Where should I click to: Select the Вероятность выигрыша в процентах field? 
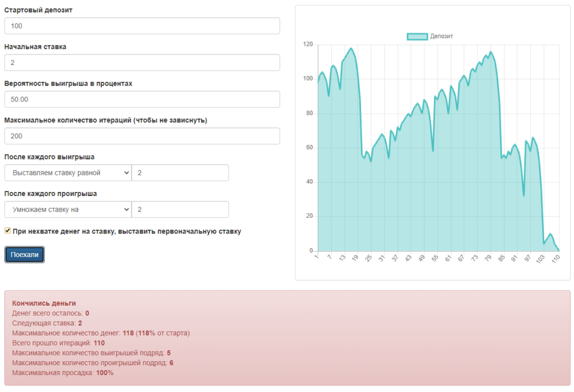pos(142,99)
